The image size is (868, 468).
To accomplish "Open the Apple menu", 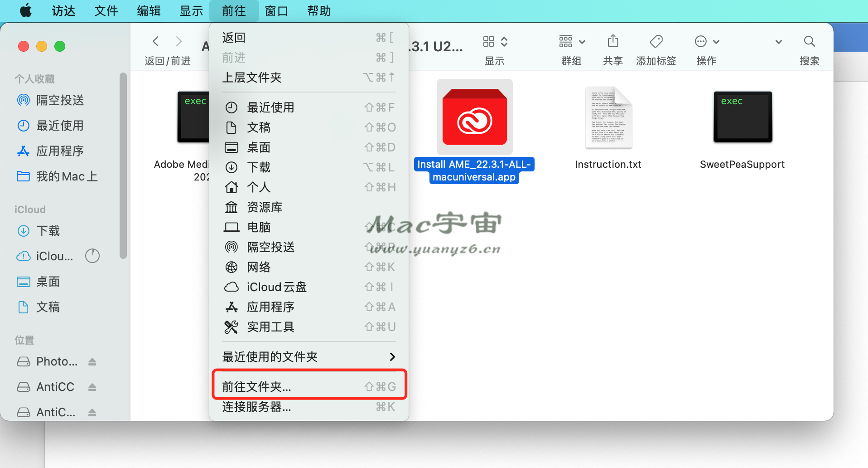I will (26, 10).
